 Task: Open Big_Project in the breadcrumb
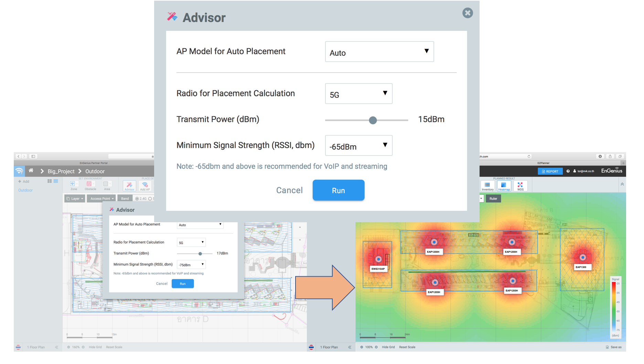click(61, 171)
